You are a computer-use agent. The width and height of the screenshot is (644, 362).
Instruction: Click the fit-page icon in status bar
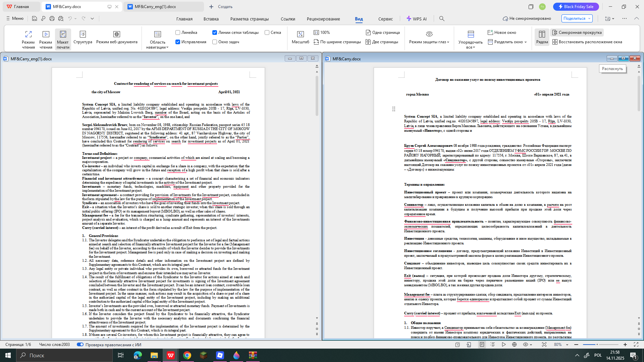[x=544, y=345]
